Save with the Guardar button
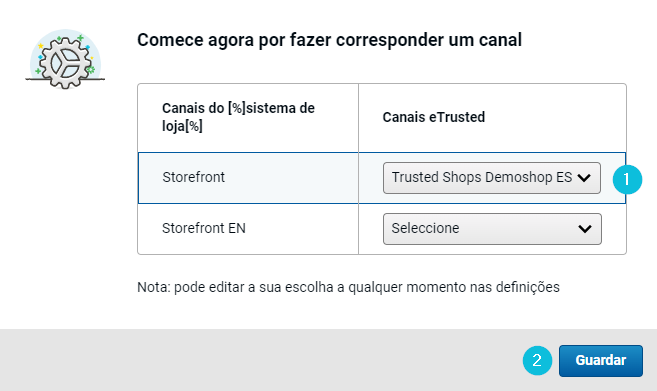Image resolution: width=657 pixels, height=391 pixels. click(600, 361)
